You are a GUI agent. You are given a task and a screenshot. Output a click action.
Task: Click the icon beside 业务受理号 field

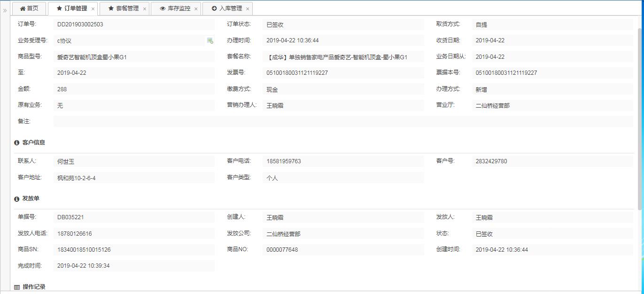coord(210,41)
